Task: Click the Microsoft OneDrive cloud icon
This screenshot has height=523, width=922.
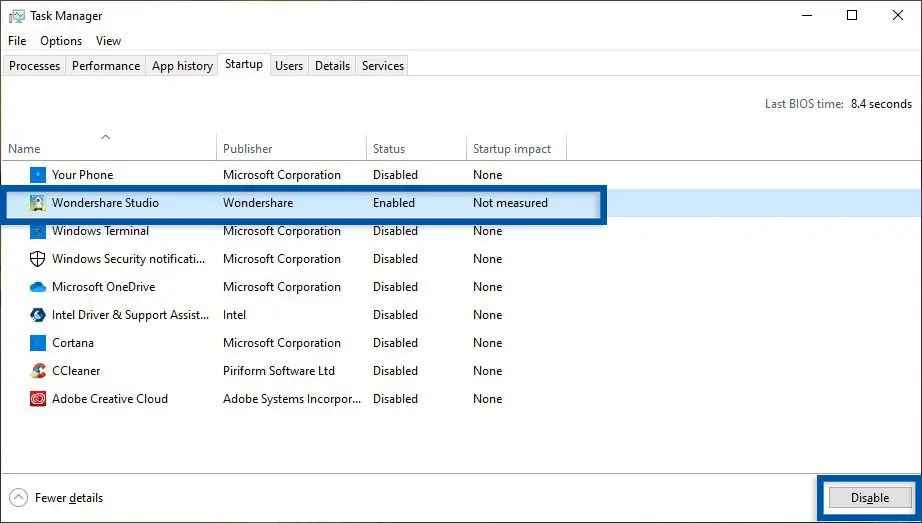Action: [x=38, y=287]
